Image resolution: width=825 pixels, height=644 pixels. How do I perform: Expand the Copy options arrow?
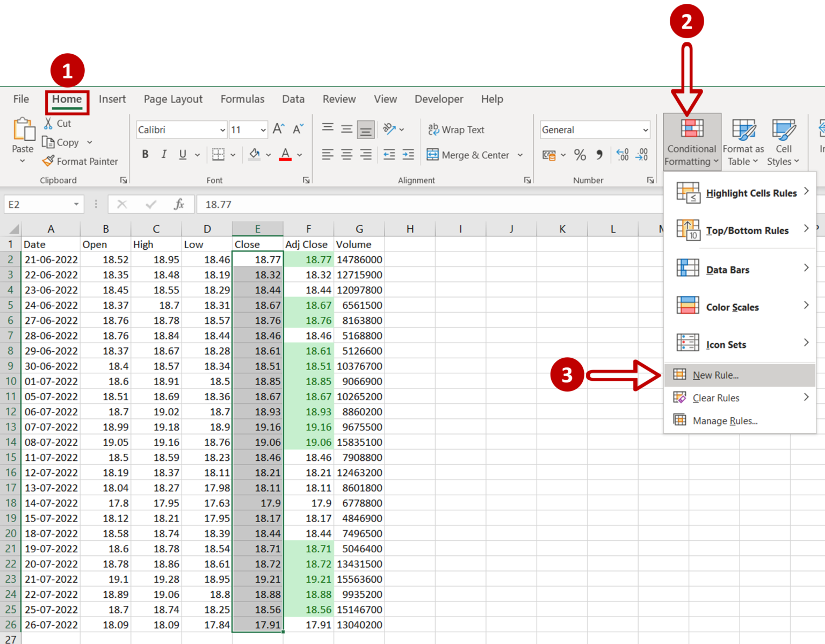point(90,142)
